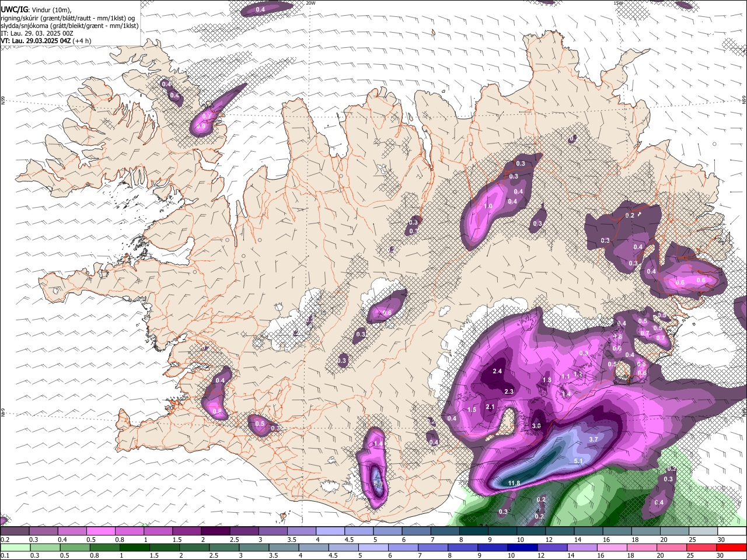The image size is (747, 560).
Task: Click the 15W longitude label
Action: pyautogui.click(x=619, y=3)
